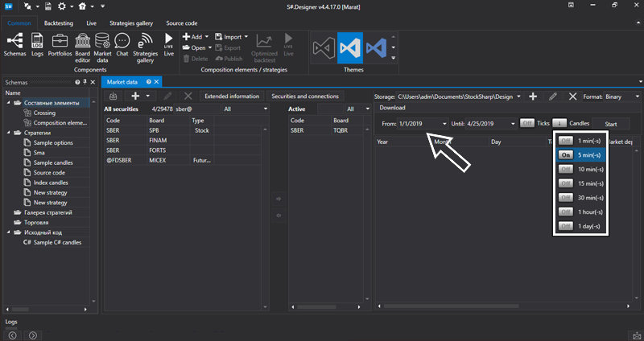Select the blue Visual Studio dark theme
The height and width of the screenshot is (341, 644).
coord(350,47)
